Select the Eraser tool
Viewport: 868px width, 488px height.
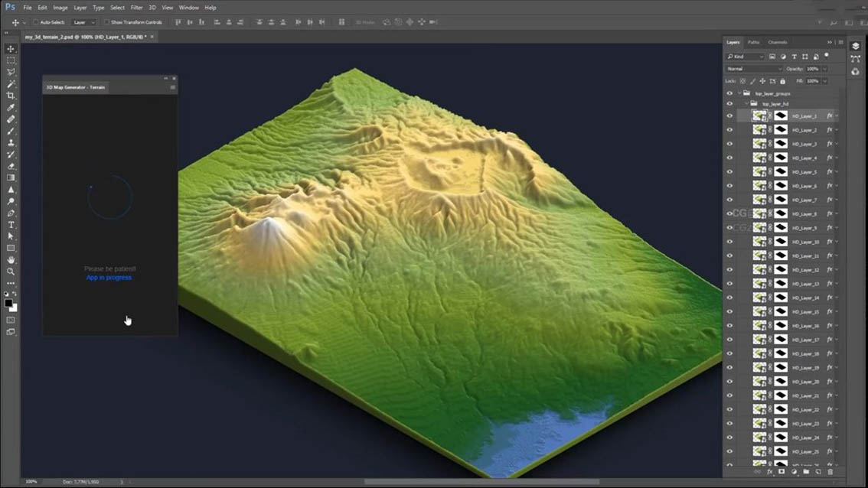click(11, 166)
